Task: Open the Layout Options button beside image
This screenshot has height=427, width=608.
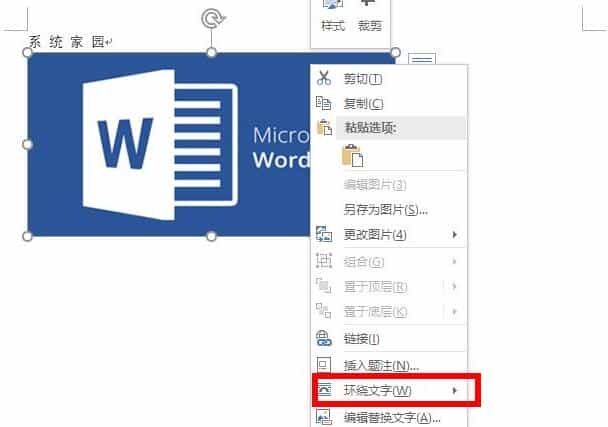Action: pos(422,61)
